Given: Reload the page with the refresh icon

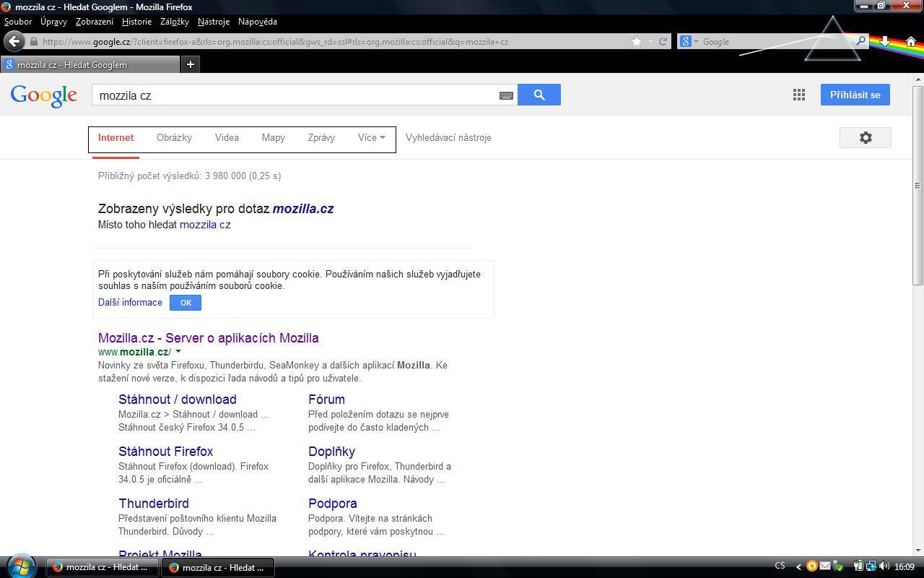Looking at the screenshot, I should point(663,41).
